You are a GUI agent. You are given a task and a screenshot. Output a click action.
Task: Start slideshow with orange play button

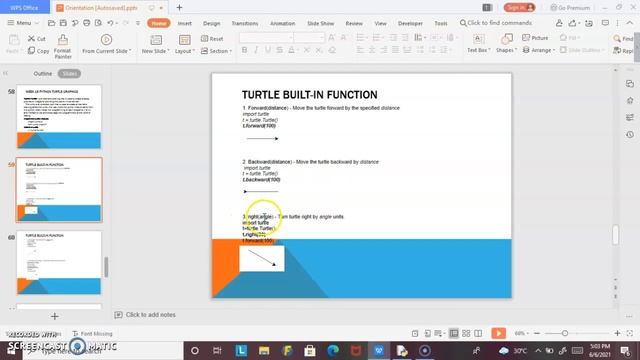coord(498,333)
